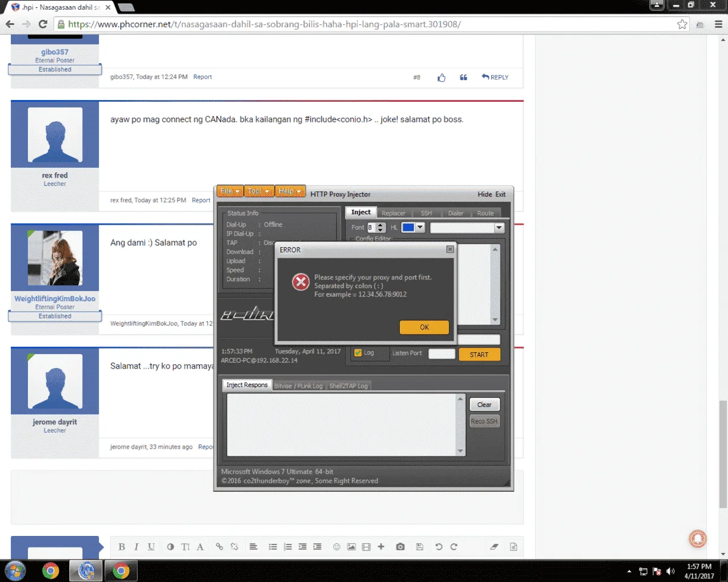Click the Clear log button

(484, 404)
